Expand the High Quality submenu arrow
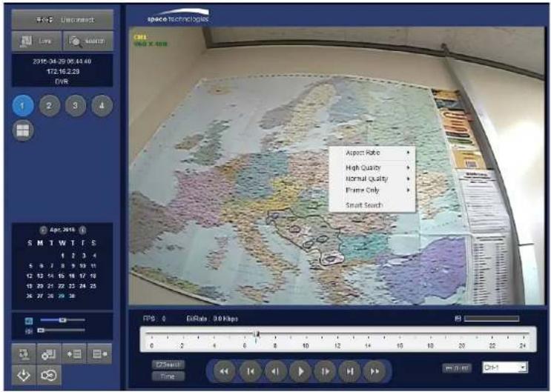This screenshot has height=392, width=551. [409, 167]
